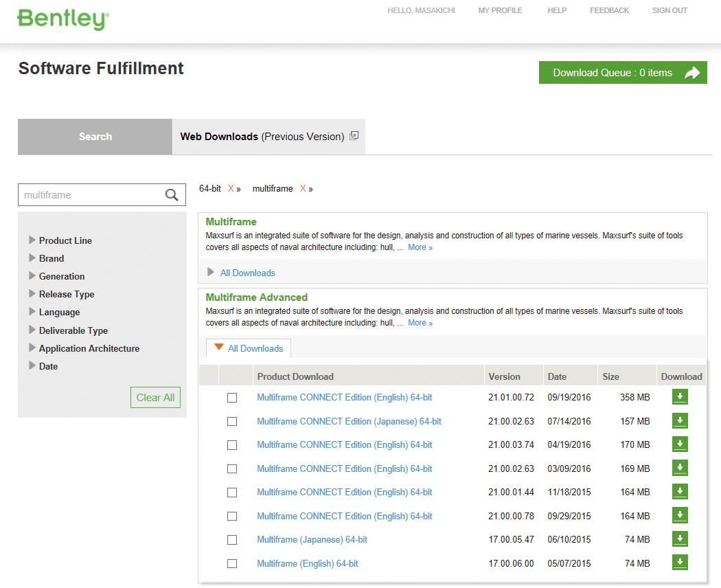Click More link in Multiframe Advanced description
The width and height of the screenshot is (721, 588).
(x=420, y=323)
